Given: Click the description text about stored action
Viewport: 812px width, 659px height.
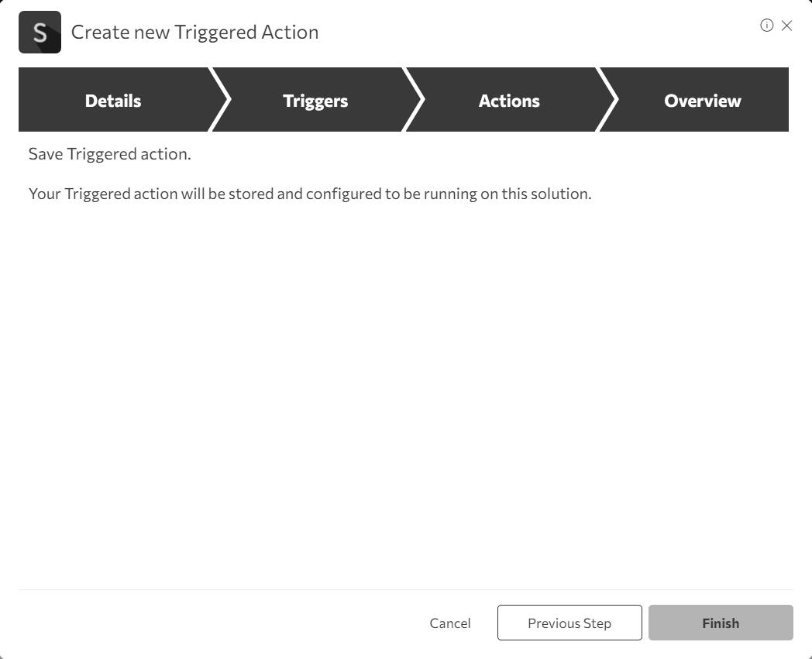Looking at the screenshot, I should point(310,194).
